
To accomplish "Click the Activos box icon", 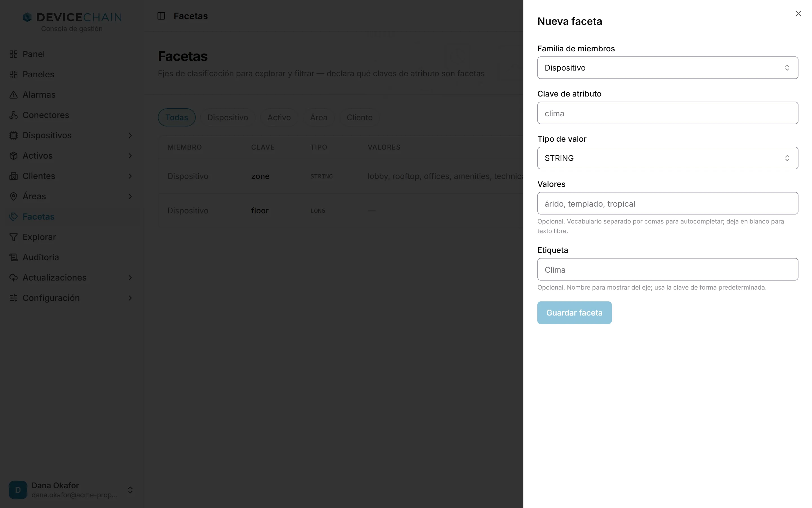I will click(14, 156).
